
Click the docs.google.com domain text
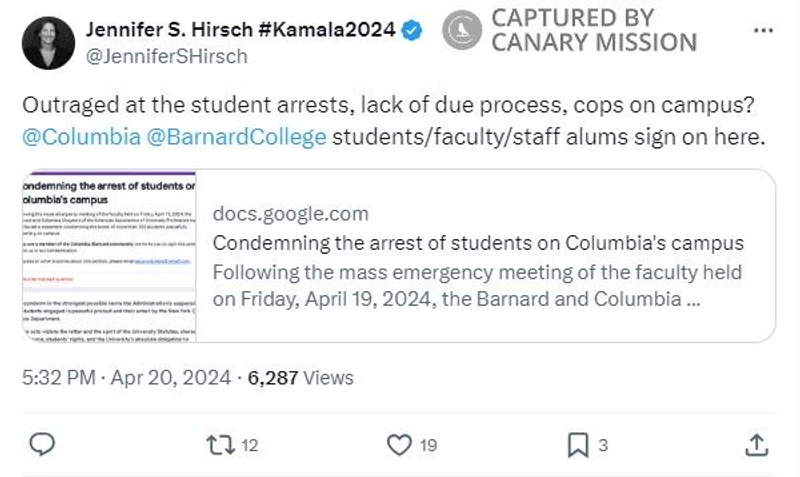pos(290,214)
